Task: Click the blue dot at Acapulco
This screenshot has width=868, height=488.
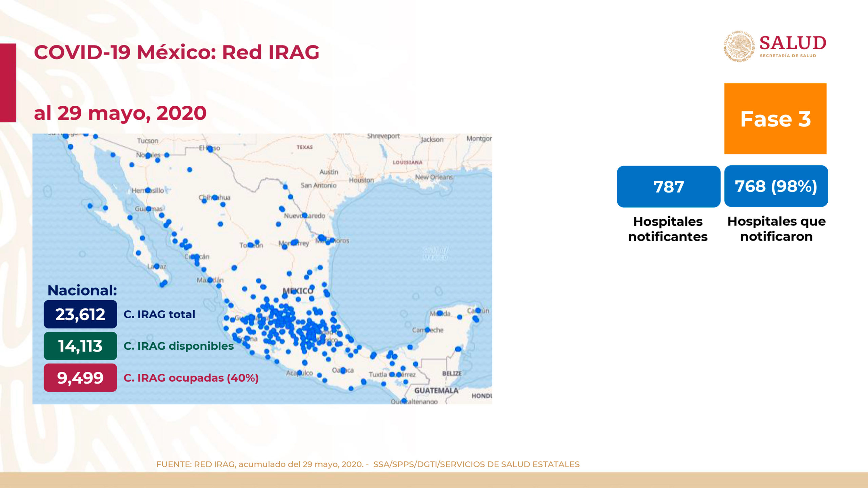Action: [299, 373]
